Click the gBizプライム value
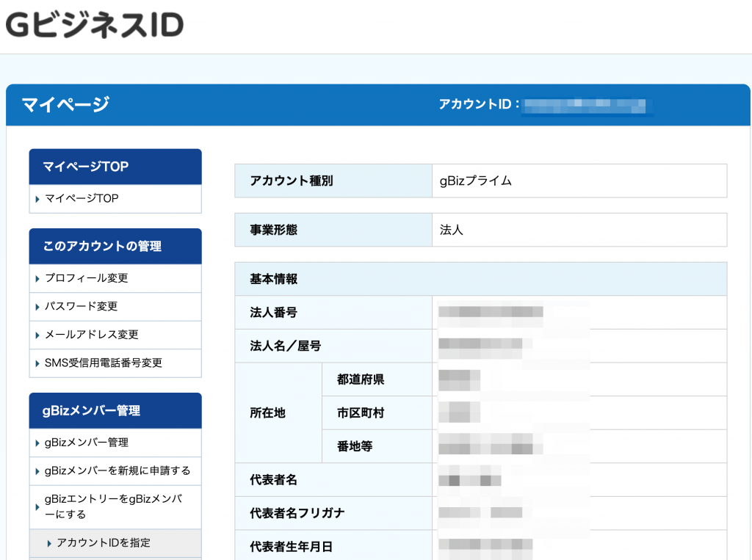752x560 pixels. pos(476,181)
